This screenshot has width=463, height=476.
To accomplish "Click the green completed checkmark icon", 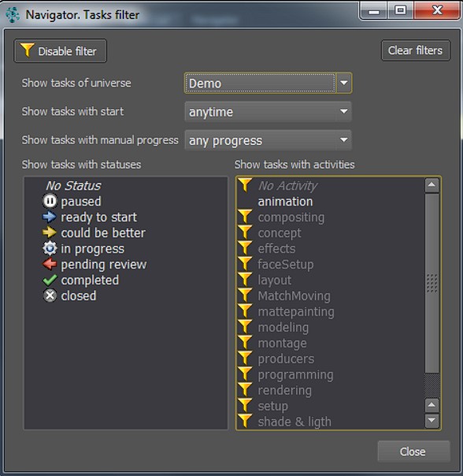I will pos(50,280).
